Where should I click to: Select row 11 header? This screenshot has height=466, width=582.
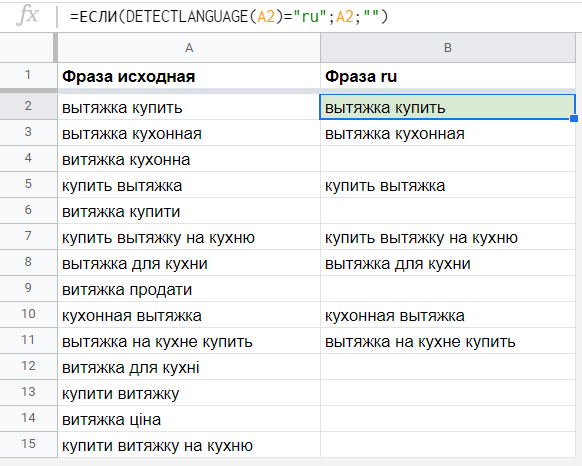pos(28,340)
